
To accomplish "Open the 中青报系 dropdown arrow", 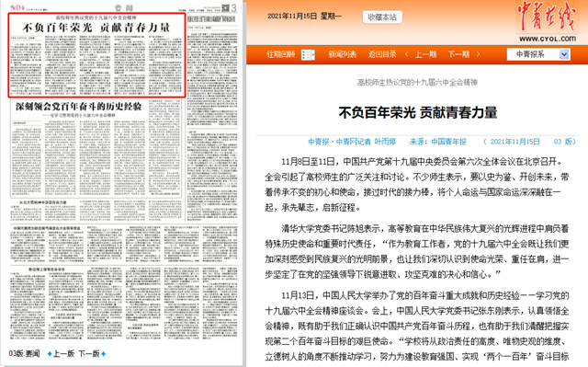I will point(564,55).
